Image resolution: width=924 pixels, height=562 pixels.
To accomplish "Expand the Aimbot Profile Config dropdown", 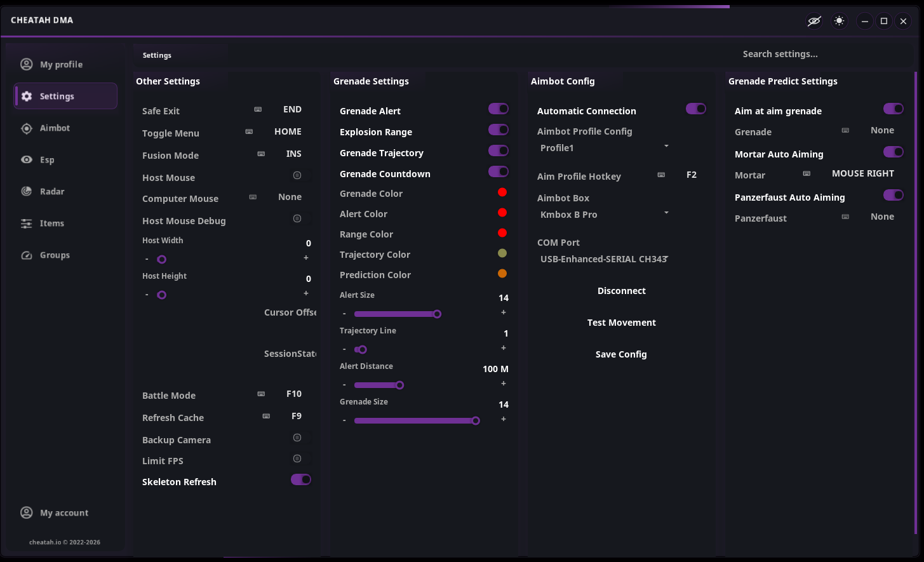I will point(603,147).
